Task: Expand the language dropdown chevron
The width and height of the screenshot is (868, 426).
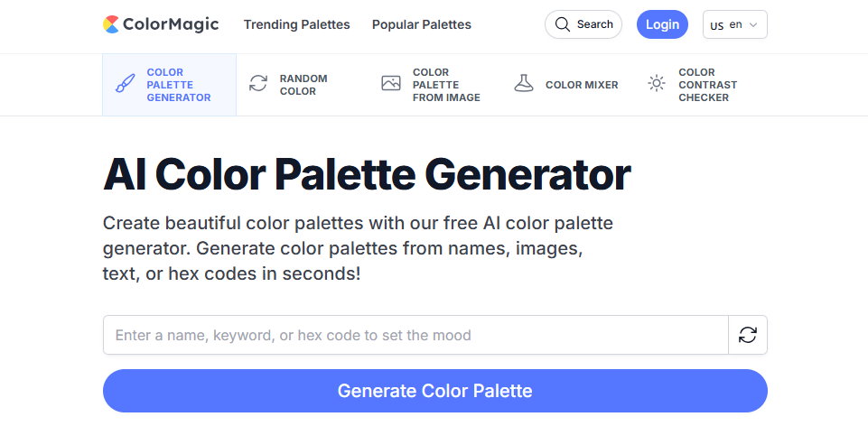Action: point(754,25)
